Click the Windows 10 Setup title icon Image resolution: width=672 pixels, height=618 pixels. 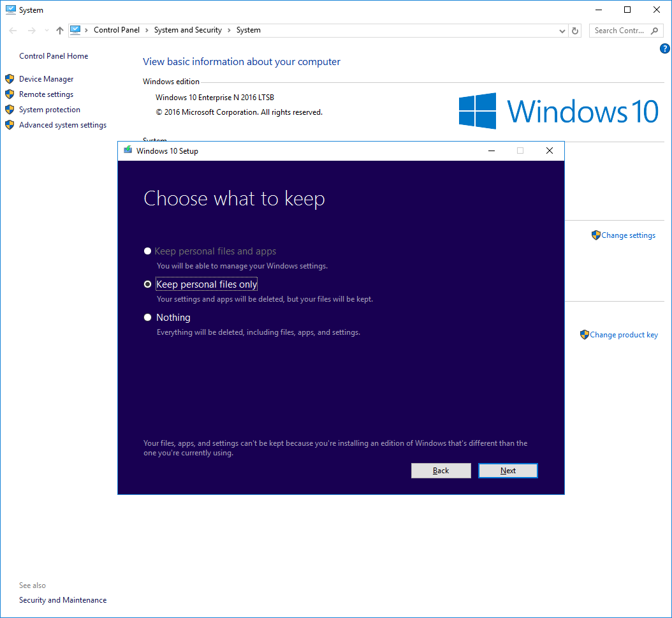128,150
